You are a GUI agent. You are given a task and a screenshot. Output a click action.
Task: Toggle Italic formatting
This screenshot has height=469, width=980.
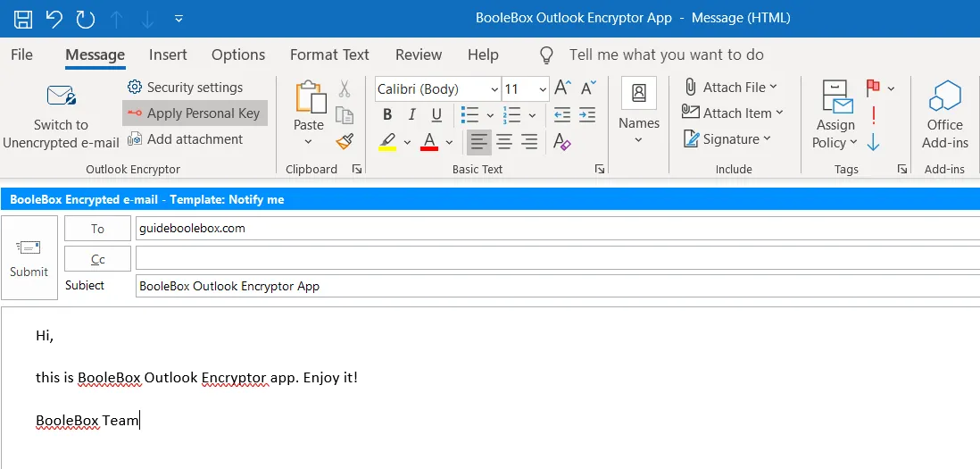pyautogui.click(x=411, y=115)
